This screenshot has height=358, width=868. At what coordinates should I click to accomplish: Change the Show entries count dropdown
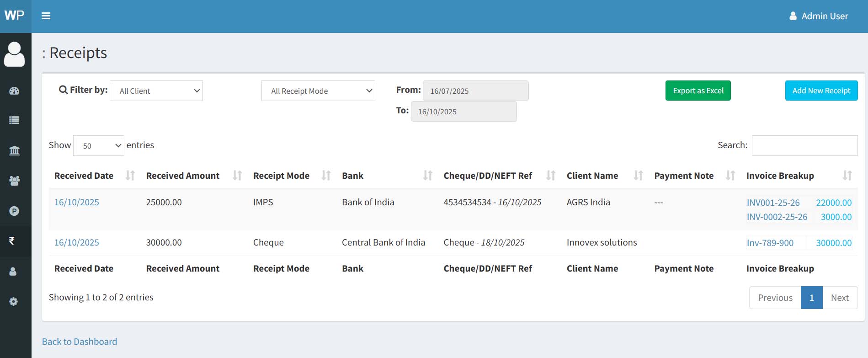coord(99,145)
